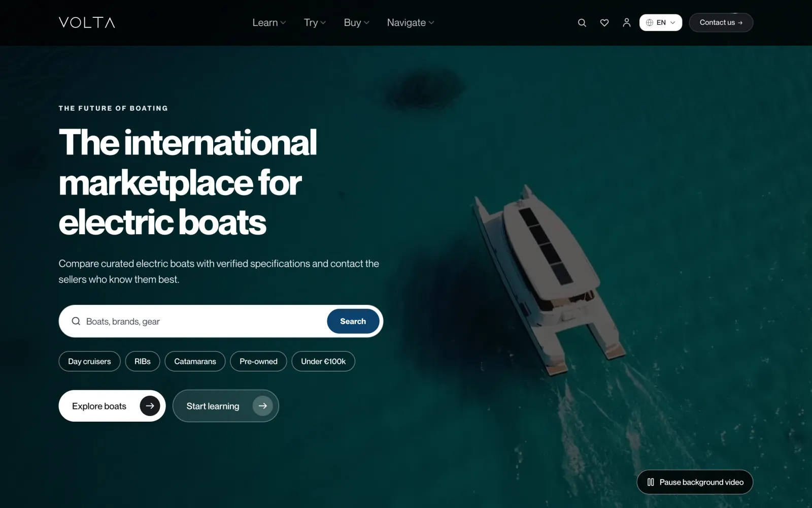
Task: Select the Catamarans filter chip
Action: (x=195, y=361)
